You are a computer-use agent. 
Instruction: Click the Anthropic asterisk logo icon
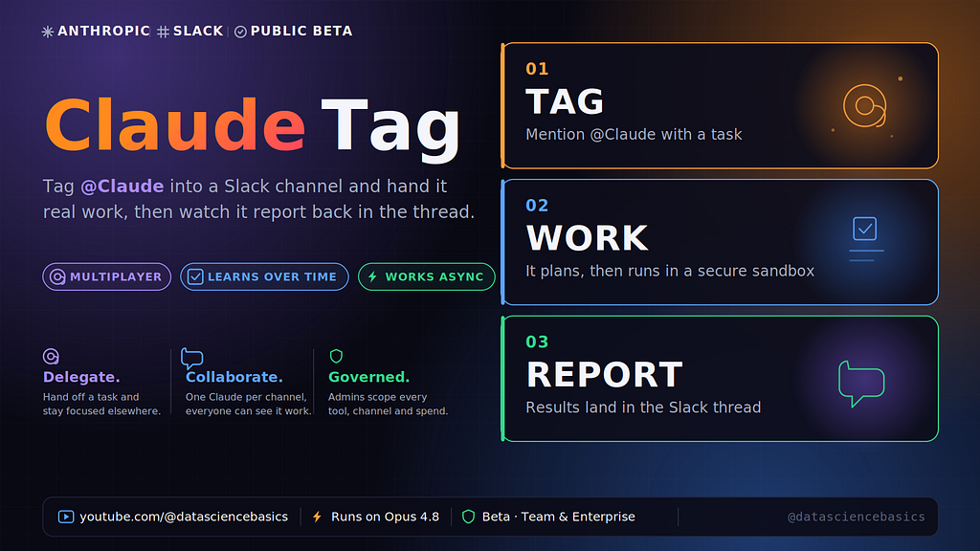(48, 32)
